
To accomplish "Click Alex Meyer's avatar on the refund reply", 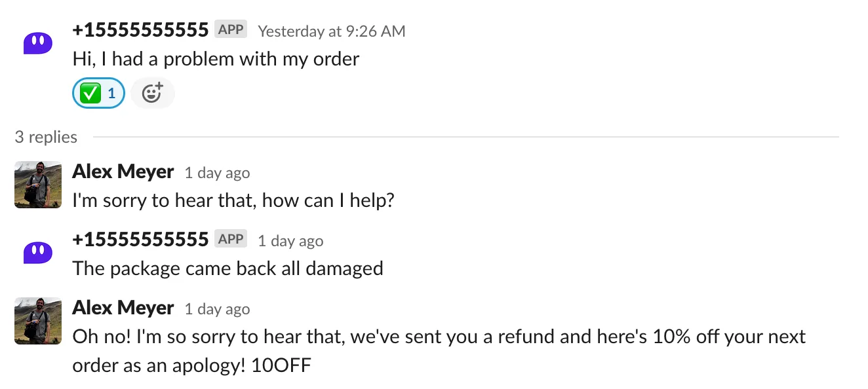I will click(x=37, y=321).
